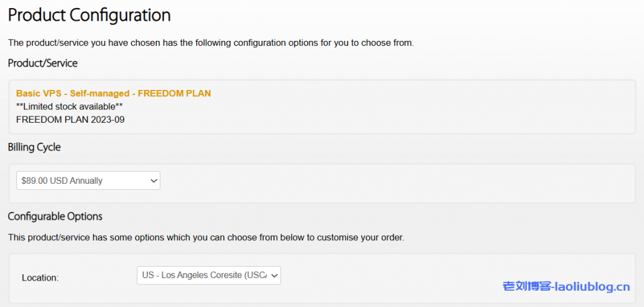Image resolution: width=644 pixels, height=307 pixels.
Task: Click the 老刘博客 Chinese watermark text
Action: (x=527, y=287)
